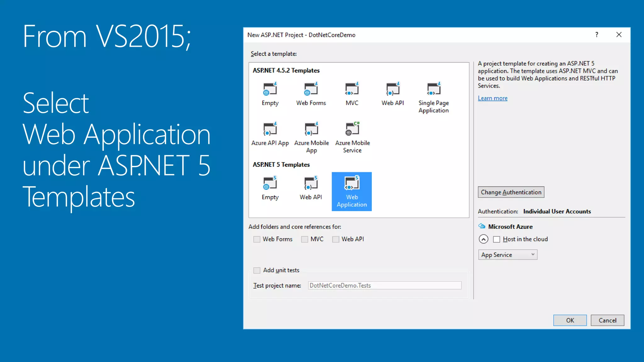Choose the Web Forms template icon
Viewport: 644px width, 362px height.
pos(311,90)
